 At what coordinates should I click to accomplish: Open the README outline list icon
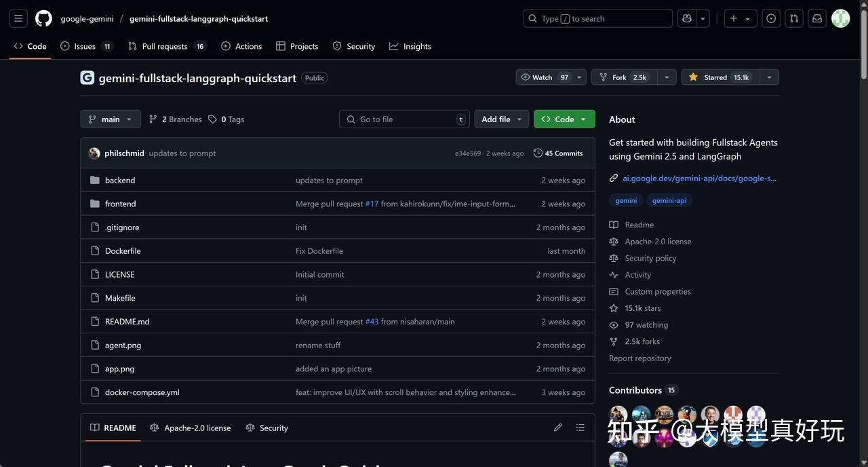pyautogui.click(x=580, y=427)
